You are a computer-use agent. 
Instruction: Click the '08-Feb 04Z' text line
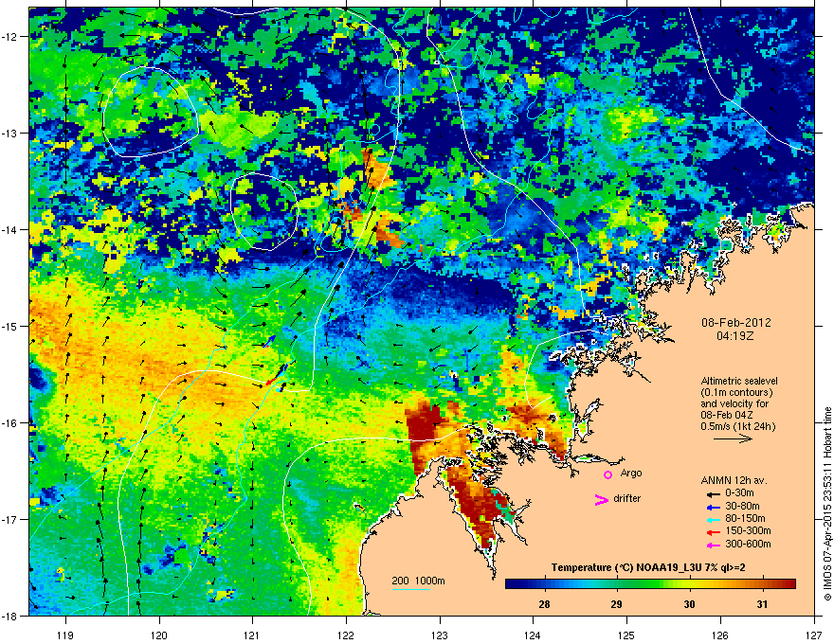[727, 415]
